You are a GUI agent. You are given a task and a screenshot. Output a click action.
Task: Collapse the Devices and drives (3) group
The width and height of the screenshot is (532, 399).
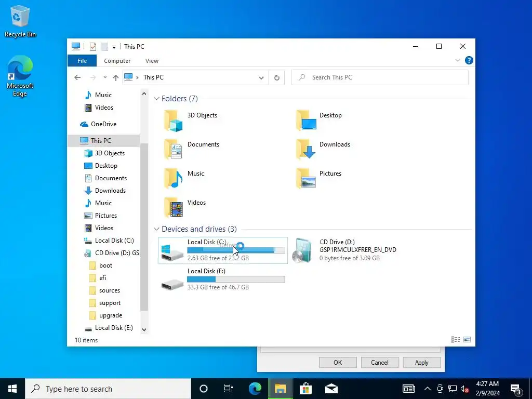click(x=156, y=229)
